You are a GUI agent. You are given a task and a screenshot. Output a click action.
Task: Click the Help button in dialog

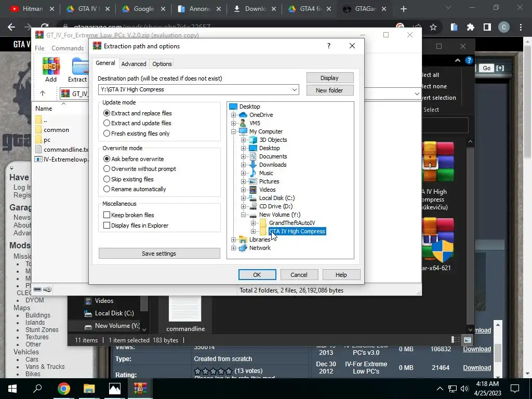click(x=341, y=275)
